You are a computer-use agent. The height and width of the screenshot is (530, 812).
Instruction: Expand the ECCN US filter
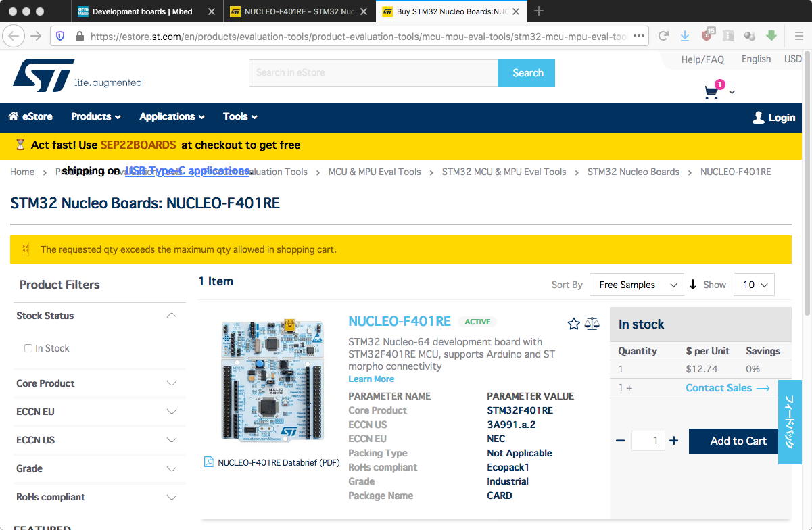[x=172, y=440]
